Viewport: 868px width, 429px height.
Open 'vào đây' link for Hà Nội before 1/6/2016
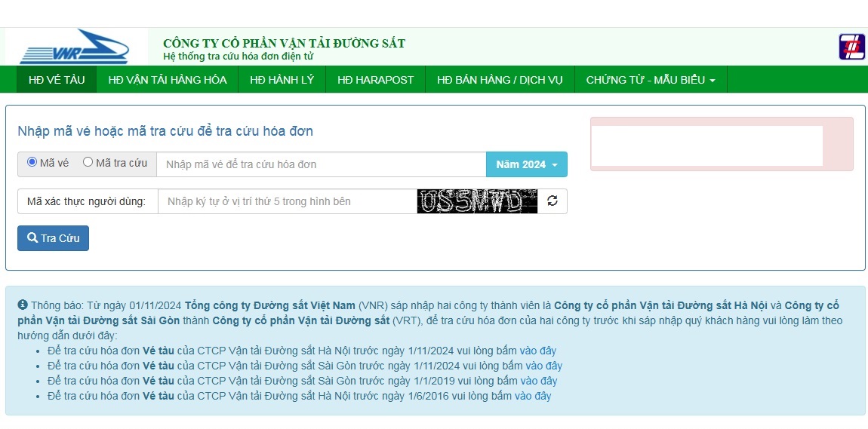tap(533, 396)
